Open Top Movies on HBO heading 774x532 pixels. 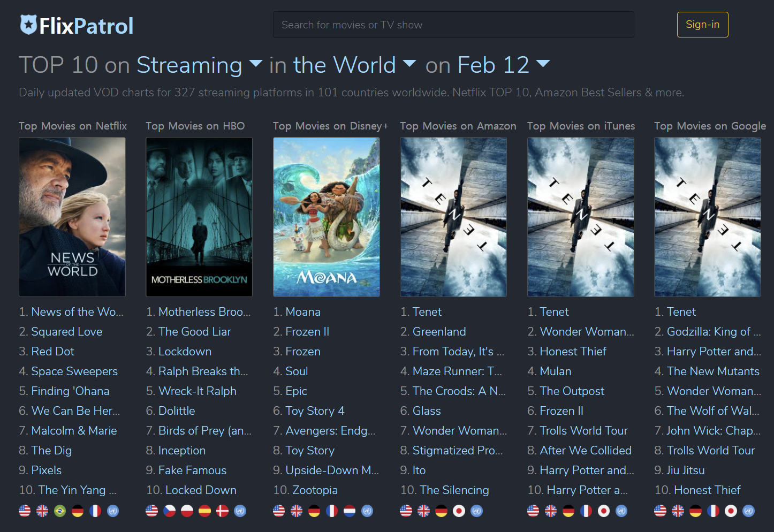pyautogui.click(x=195, y=126)
